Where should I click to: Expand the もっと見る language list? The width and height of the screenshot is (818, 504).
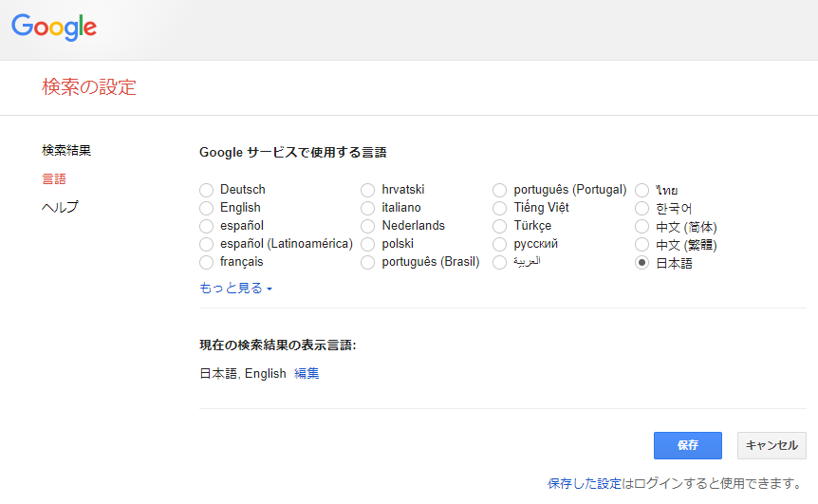[235, 288]
